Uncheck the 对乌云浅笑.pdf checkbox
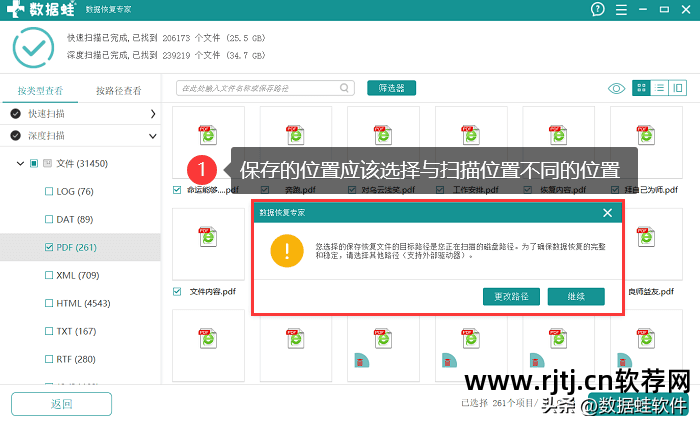The image size is (700, 427). [x=352, y=190]
